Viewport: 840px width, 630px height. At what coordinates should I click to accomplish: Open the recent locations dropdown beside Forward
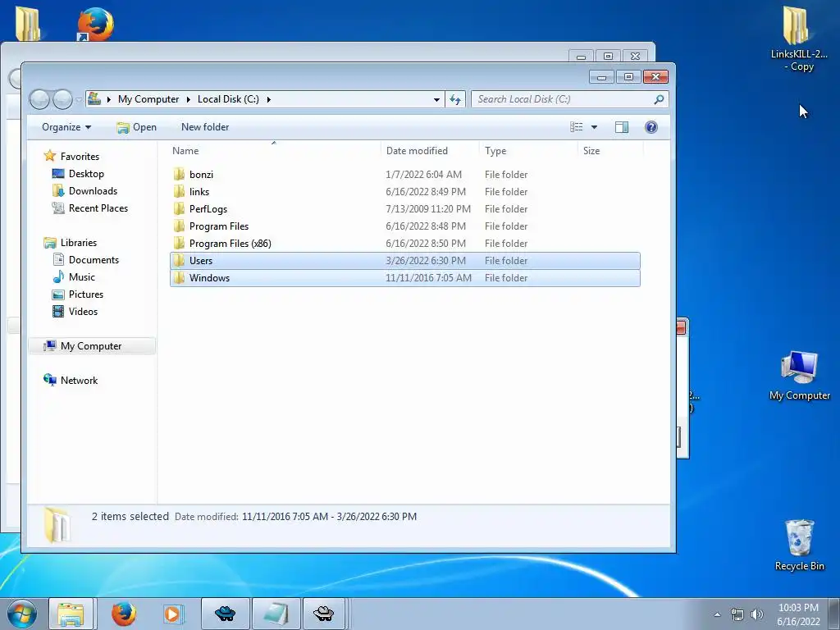[79, 99]
